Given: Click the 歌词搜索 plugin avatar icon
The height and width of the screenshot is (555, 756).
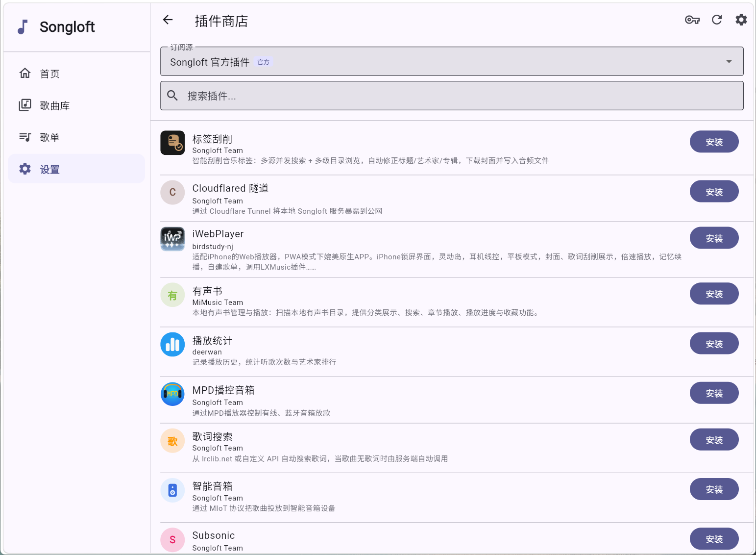Looking at the screenshot, I should 172,441.
